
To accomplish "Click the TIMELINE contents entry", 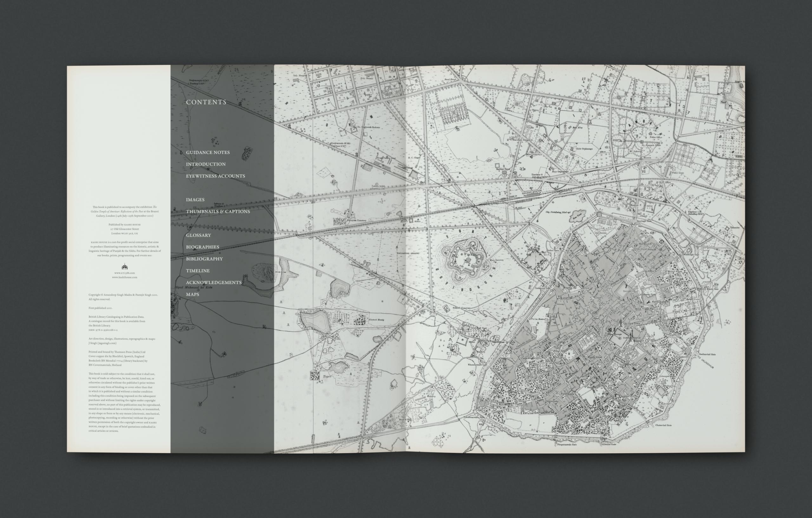I will [198, 271].
